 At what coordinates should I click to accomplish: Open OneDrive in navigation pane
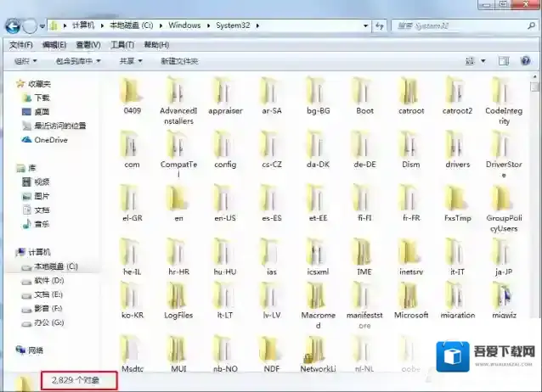coord(51,140)
